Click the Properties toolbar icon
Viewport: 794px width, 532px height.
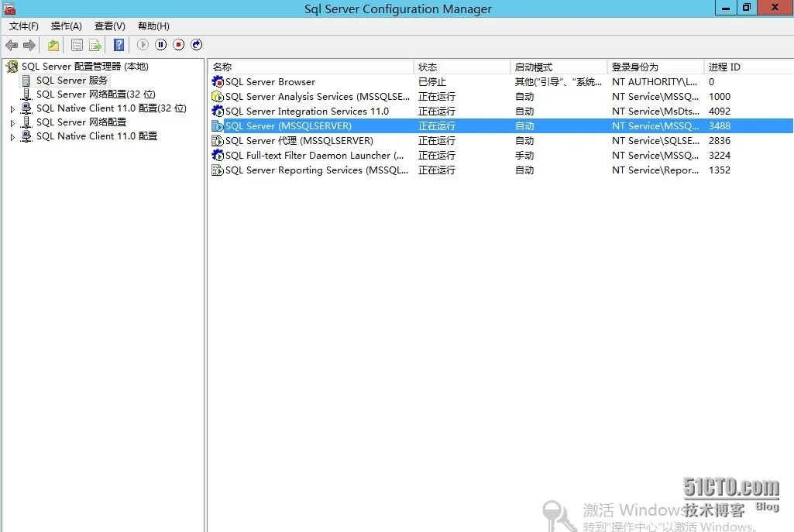pyautogui.click(x=77, y=45)
